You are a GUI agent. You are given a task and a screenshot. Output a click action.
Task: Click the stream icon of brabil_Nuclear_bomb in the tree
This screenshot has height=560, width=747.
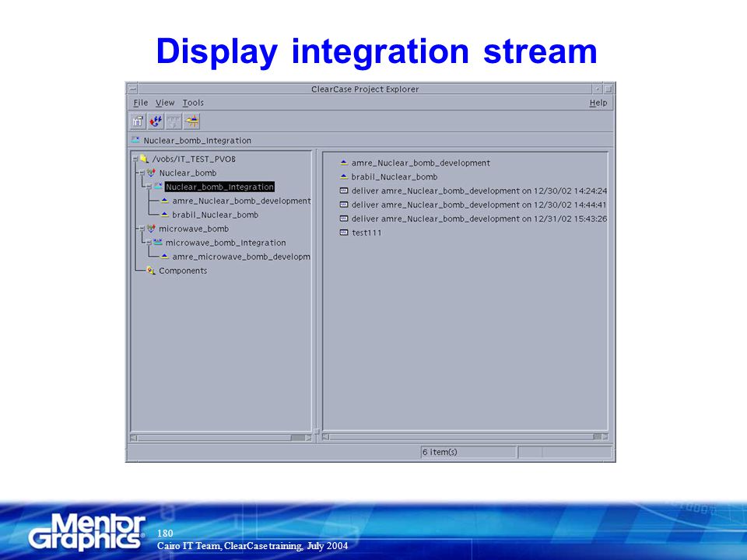tap(165, 215)
